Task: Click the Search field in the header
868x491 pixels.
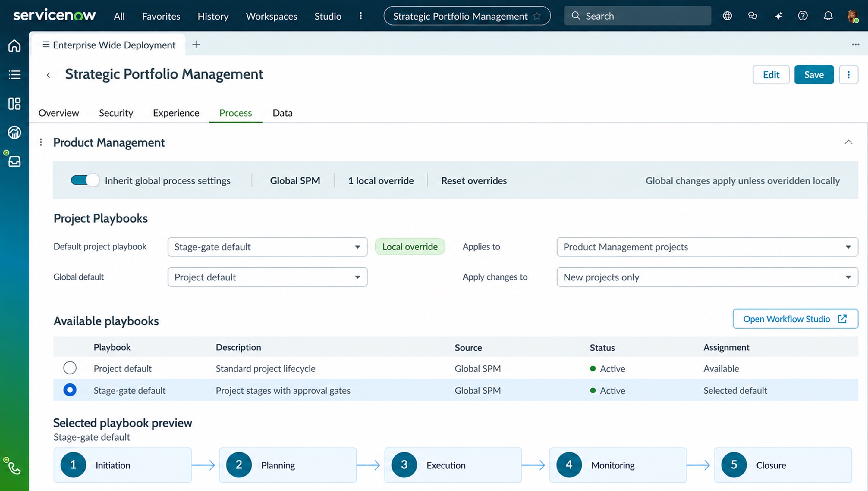Action: [638, 16]
